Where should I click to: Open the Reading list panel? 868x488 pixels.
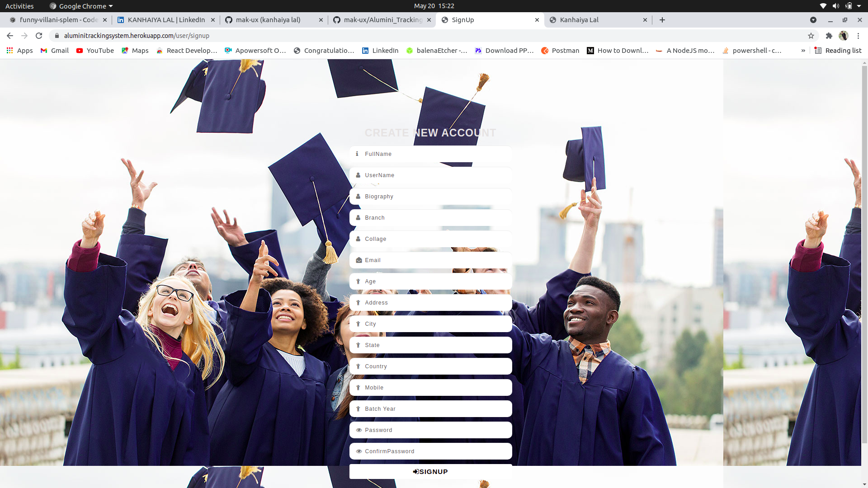838,51
